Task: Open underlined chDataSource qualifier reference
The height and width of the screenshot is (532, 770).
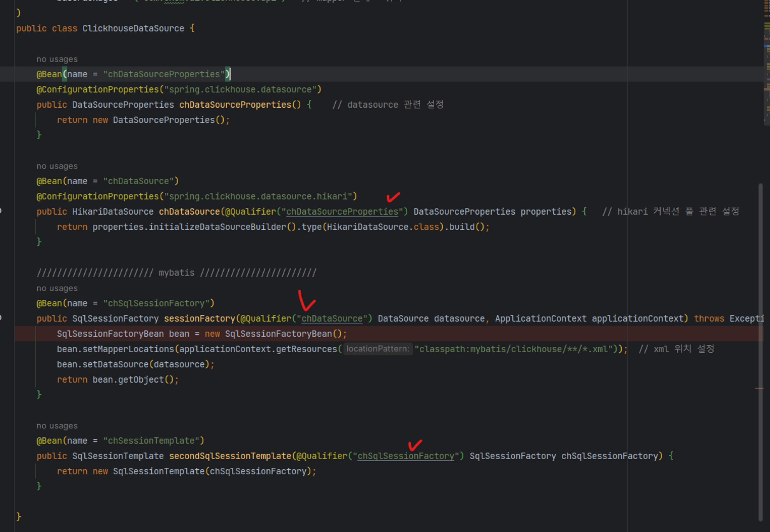Action: [x=332, y=319]
